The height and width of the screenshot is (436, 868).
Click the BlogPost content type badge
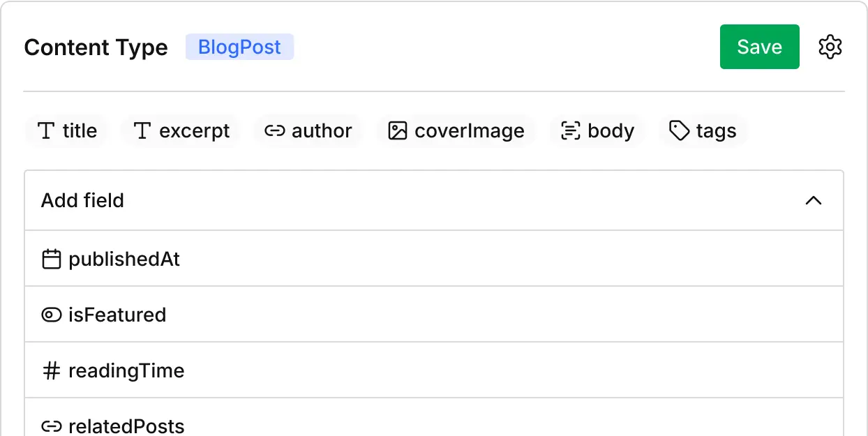[x=239, y=47]
